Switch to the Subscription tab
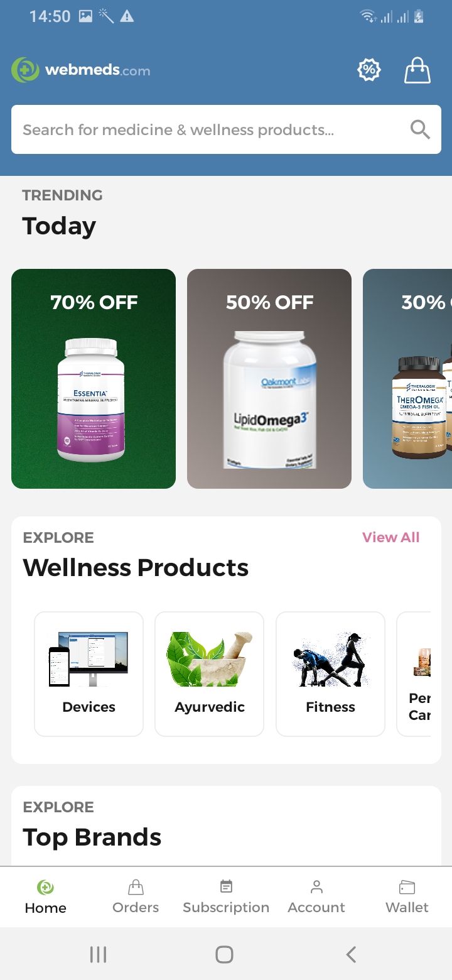This screenshot has width=452, height=980. (x=226, y=897)
